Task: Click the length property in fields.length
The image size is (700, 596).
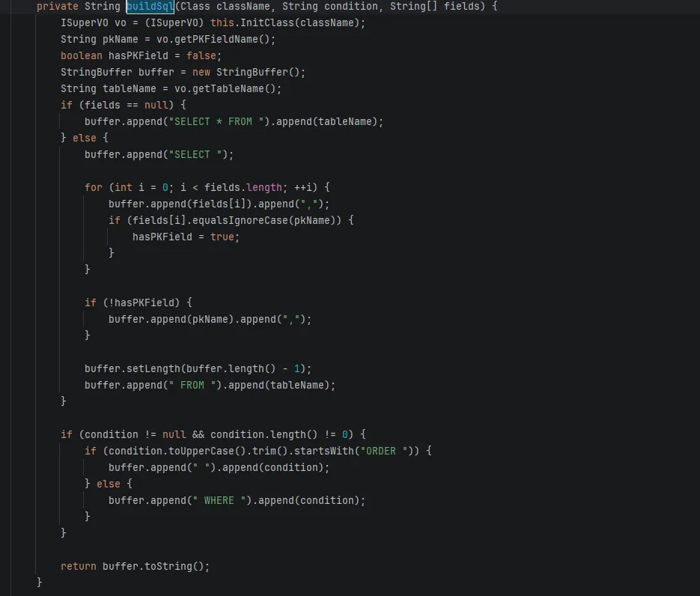Action: pyautogui.click(x=264, y=187)
